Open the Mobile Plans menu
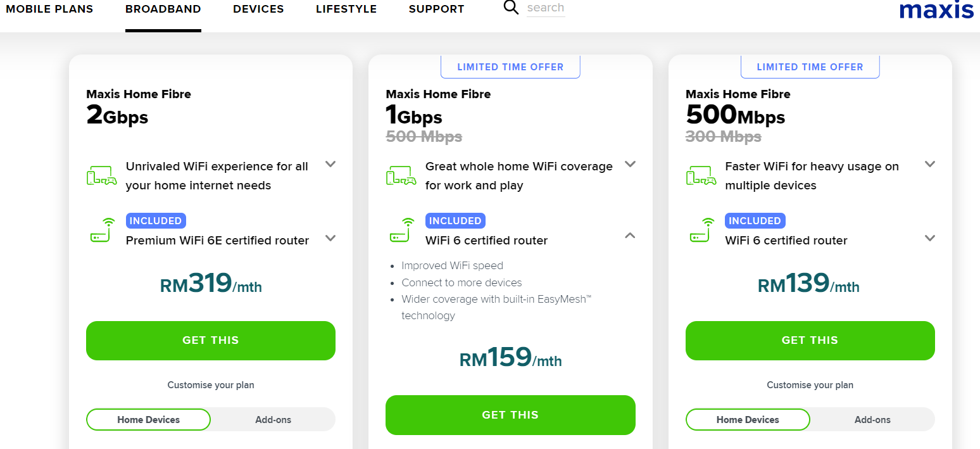Viewport: 980px width, 449px height. click(x=49, y=9)
